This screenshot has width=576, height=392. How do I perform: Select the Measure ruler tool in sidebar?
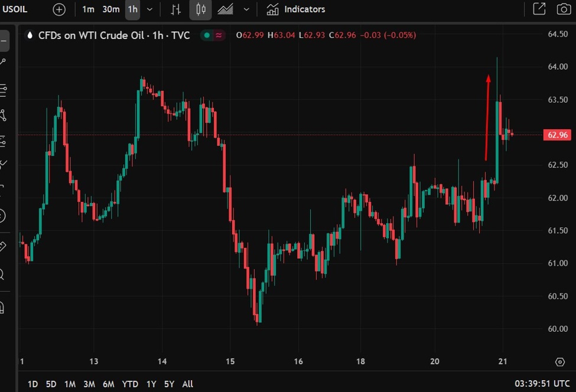(3, 246)
